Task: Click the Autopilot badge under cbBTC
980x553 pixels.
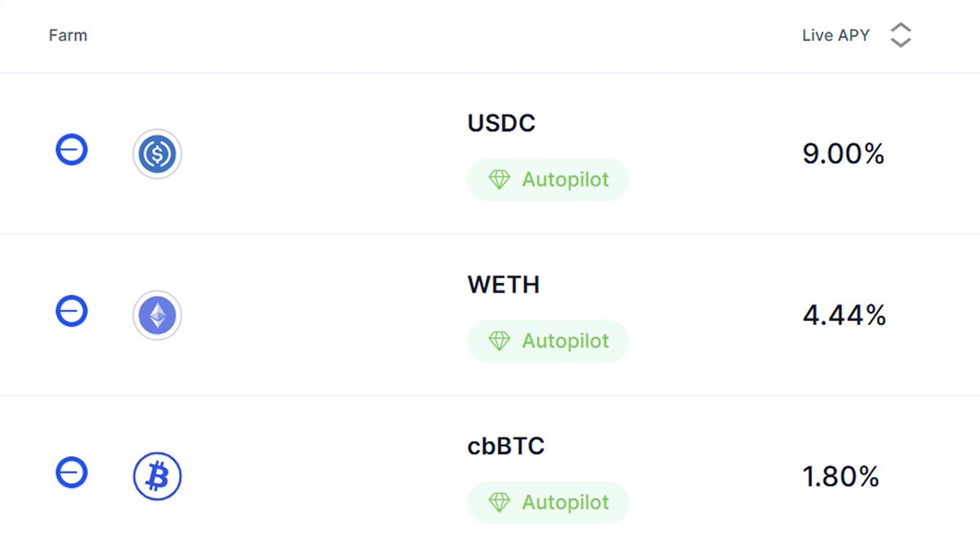Action: coord(548,502)
